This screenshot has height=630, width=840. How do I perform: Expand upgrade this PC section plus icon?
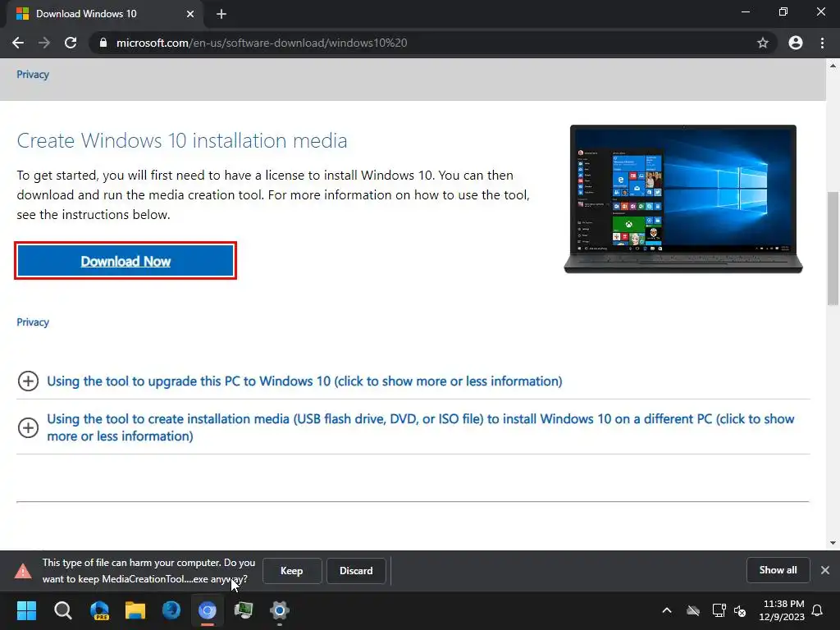click(28, 381)
